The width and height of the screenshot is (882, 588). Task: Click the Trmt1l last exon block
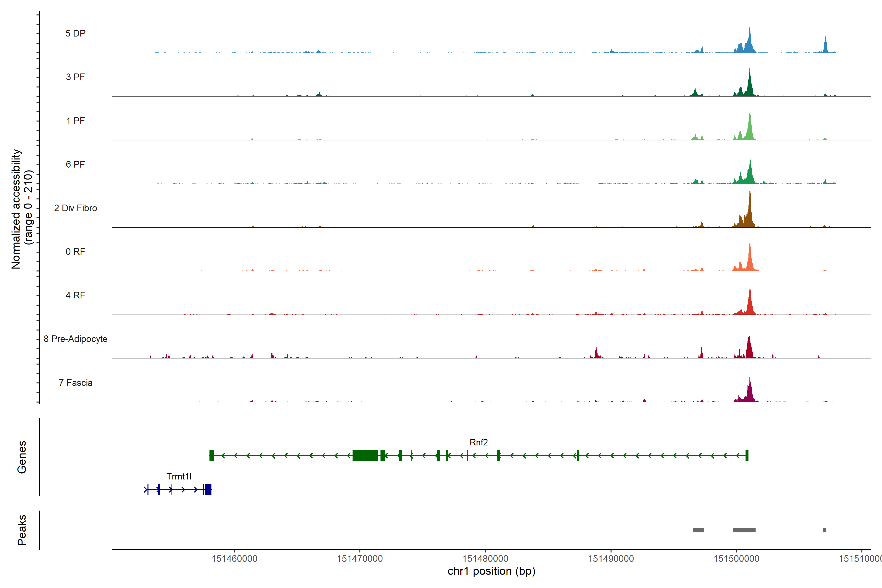(x=208, y=489)
